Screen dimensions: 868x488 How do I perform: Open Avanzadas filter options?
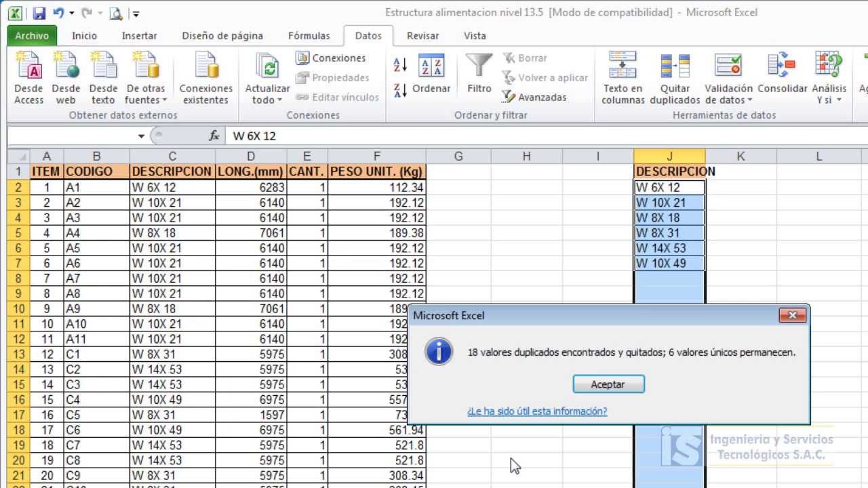point(534,97)
